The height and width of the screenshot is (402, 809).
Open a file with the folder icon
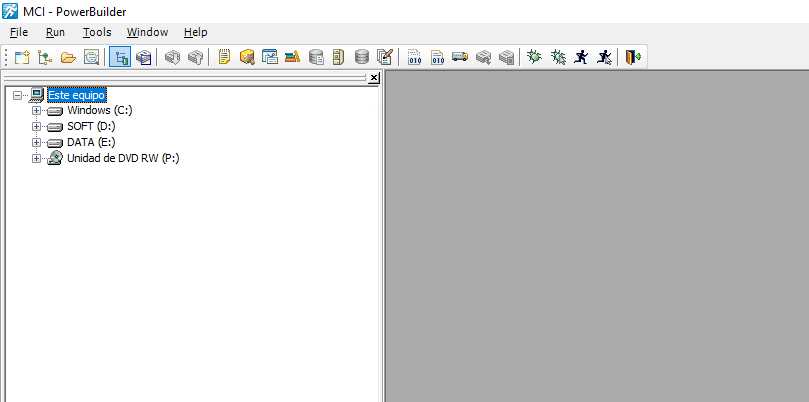coord(68,58)
